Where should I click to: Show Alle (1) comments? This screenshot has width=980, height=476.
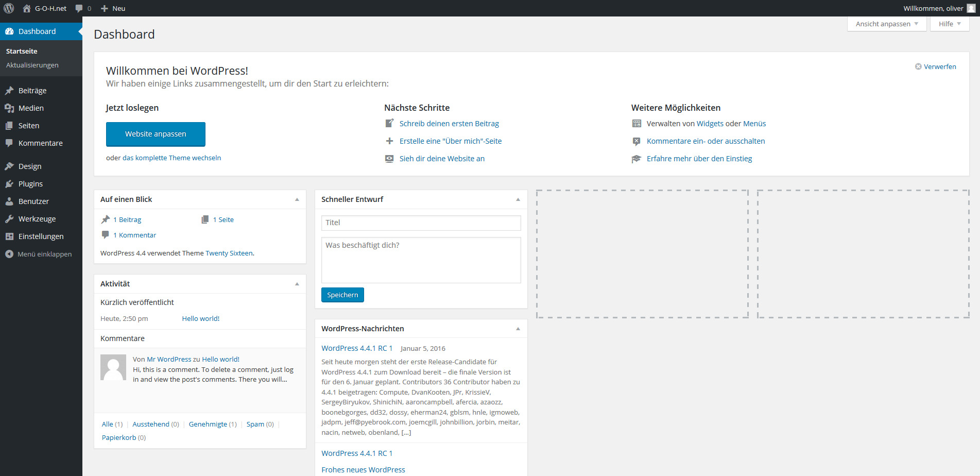pyautogui.click(x=112, y=424)
